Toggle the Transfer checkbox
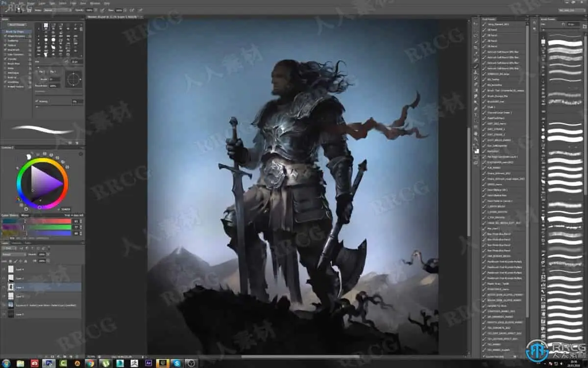Image resolution: width=588 pixels, height=368 pixels. click(x=5, y=59)
